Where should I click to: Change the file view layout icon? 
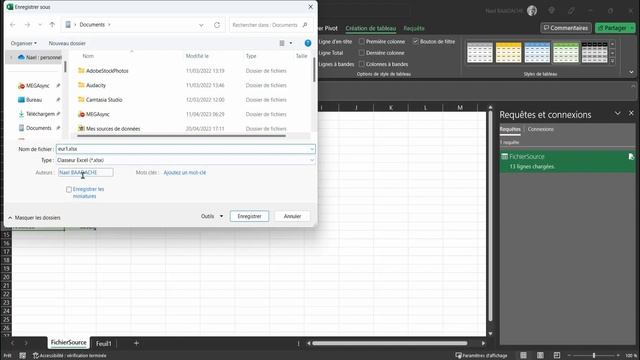282,43
